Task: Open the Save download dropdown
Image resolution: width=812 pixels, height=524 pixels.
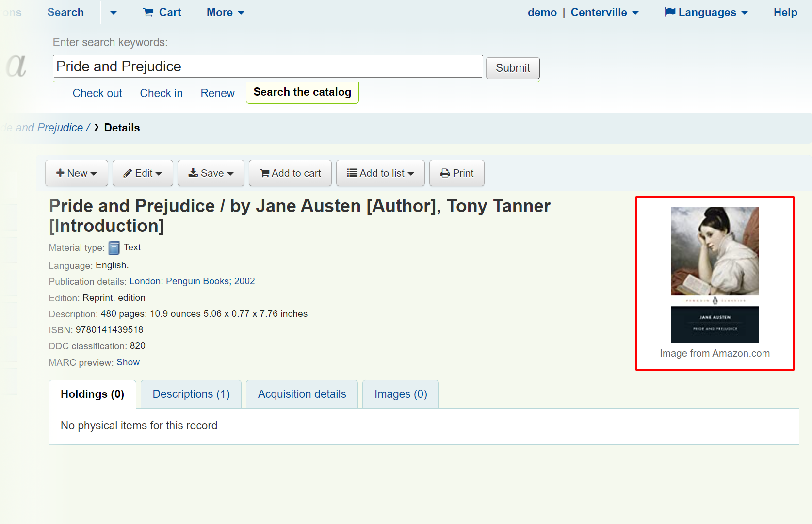Action: coord(211,173)
